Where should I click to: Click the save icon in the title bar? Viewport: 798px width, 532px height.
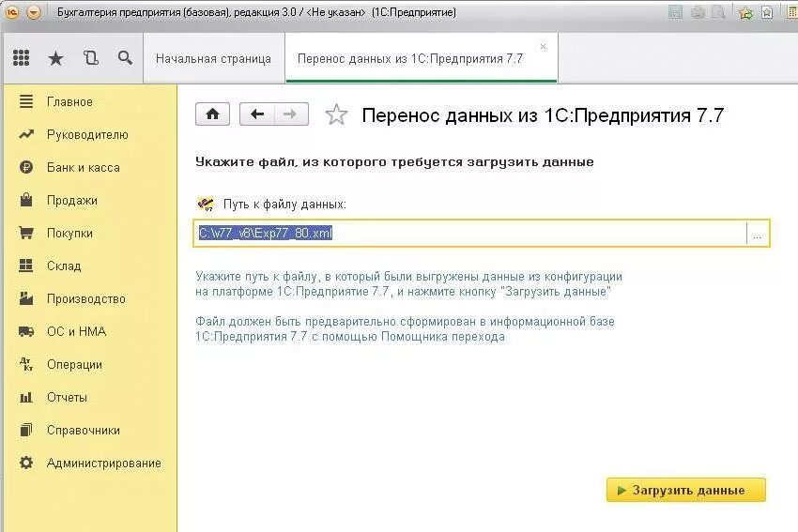(675, 12)
